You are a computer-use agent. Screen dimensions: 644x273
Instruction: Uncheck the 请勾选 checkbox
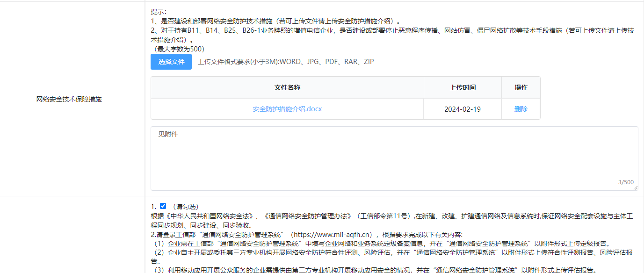pyautogui.click(x=163, y=206)
